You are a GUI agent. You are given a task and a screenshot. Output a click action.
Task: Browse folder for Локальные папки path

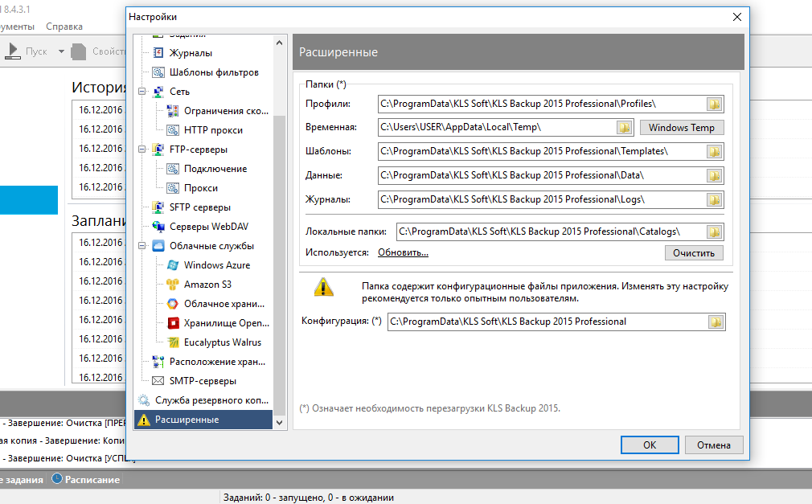click(714, 232)
